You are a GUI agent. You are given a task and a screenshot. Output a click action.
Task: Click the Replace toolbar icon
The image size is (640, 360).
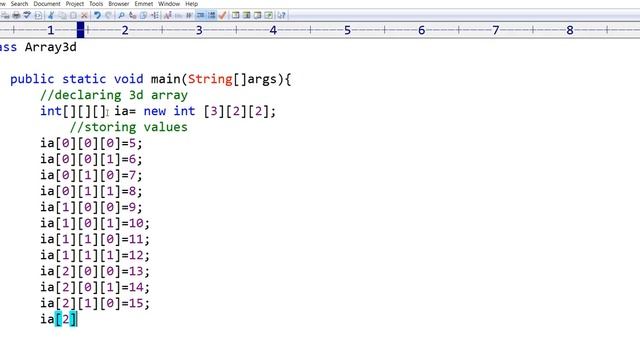pos(133,16)
